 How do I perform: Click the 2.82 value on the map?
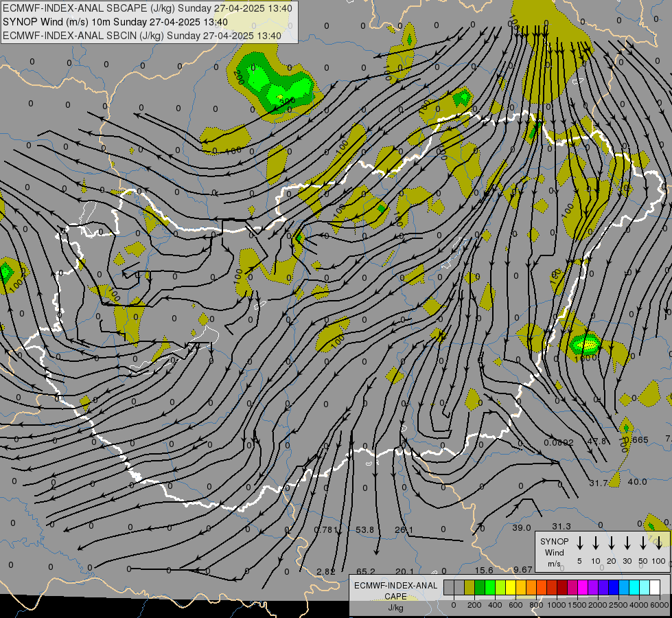pyautogui.click(x=326, y=571)
